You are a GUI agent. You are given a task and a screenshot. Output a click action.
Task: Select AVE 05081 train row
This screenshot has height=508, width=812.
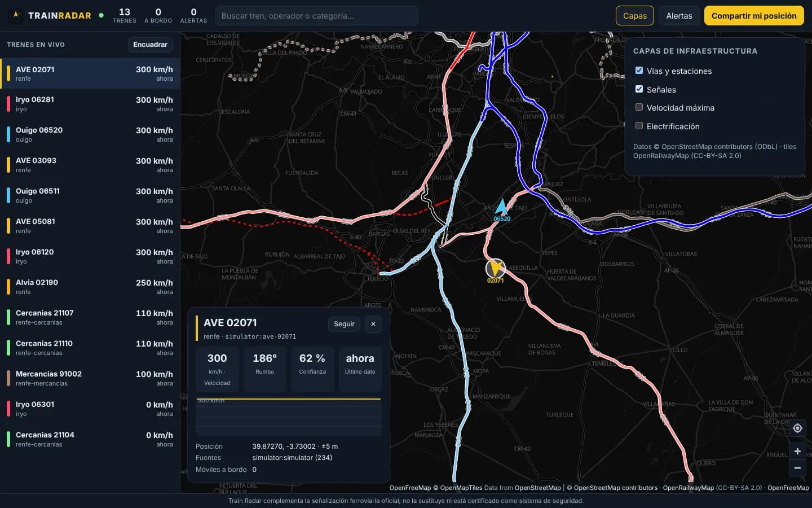pyautogui.click(x=90, y=226)
